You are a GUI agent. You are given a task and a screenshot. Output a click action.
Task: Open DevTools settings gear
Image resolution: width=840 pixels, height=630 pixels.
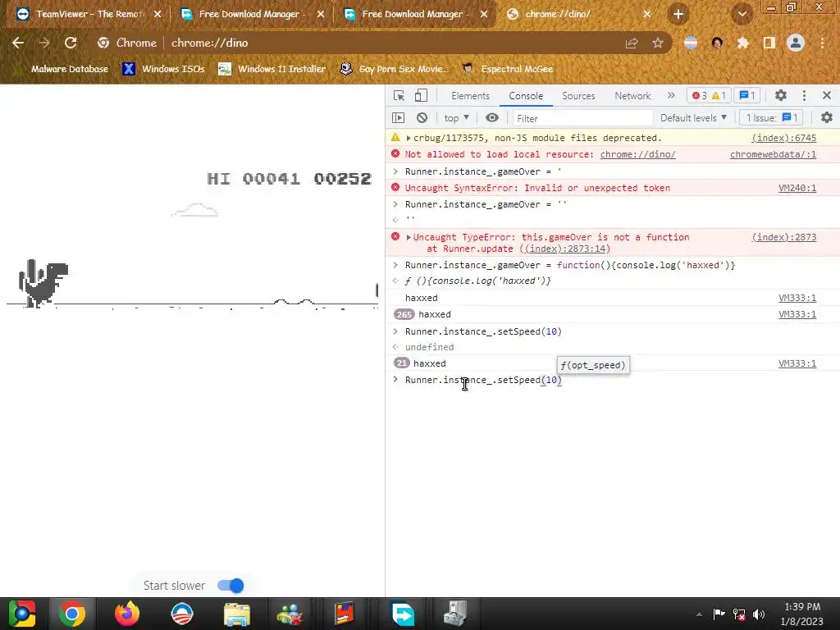pos(781,95)
